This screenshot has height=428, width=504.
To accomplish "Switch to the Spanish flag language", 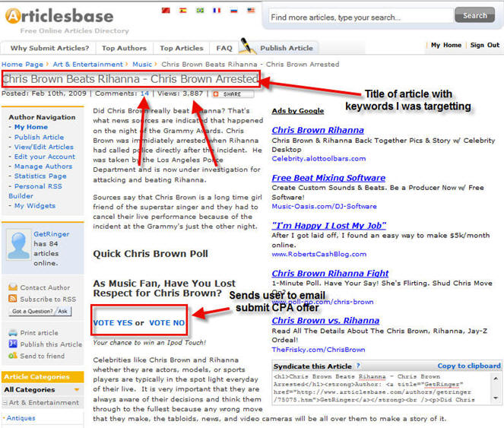I will (x=183, y=11).
